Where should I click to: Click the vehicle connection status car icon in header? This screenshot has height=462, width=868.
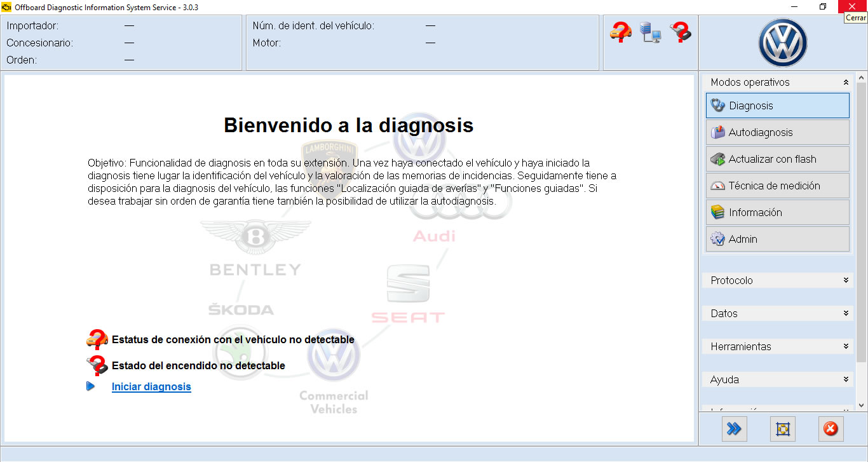coord(621,32)
